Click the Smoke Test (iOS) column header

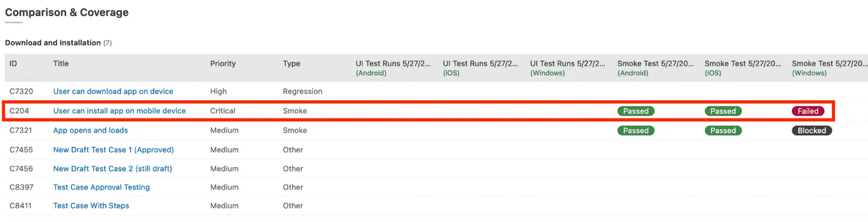coord(743,68)
